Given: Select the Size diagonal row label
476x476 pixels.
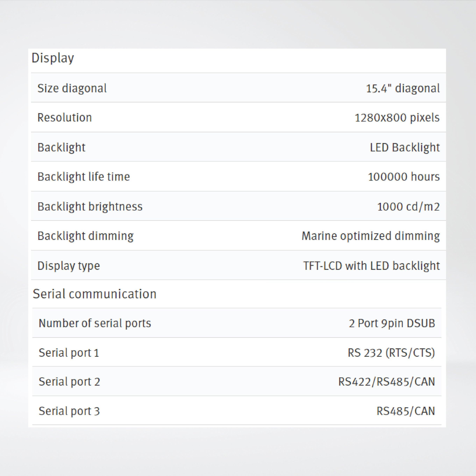Looking at the screenshot, I should [72, 88].
